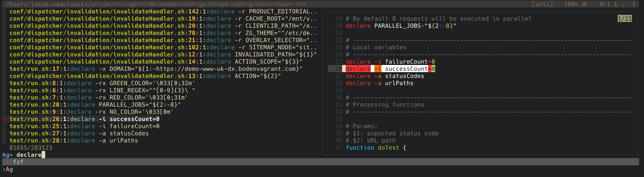Select result declare ACTION_SCOPE line 14
The width and height of the screenshot is (644, 177).
pos(156,62)
